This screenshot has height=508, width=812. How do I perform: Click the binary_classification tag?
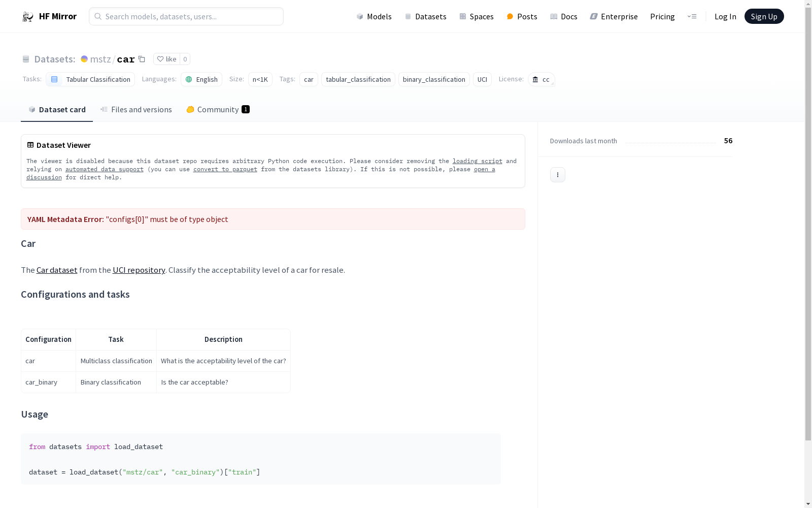click(434, 79)
